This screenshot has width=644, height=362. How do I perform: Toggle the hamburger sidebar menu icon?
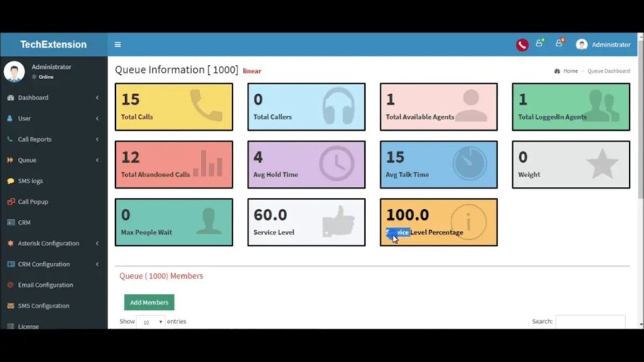(117, 45)
